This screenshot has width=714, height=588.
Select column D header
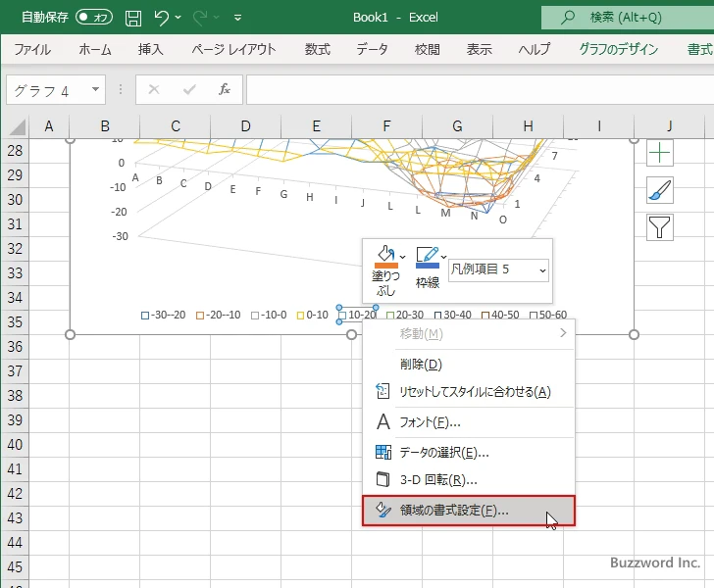[245, 126]
